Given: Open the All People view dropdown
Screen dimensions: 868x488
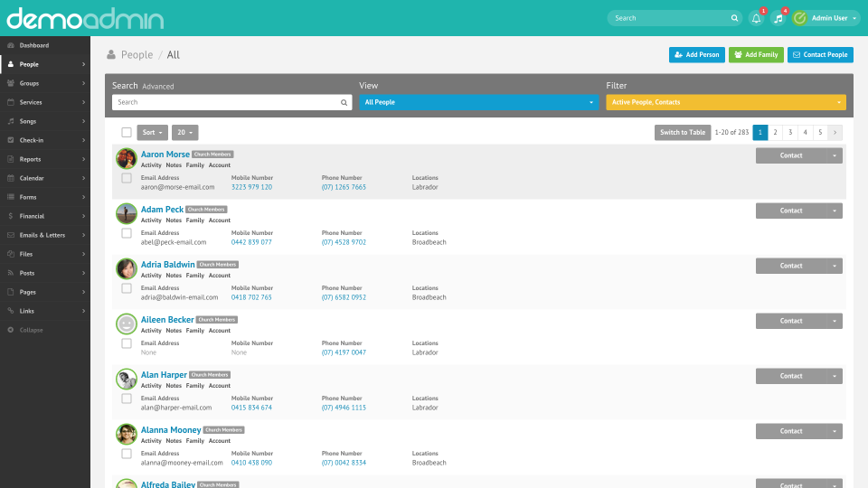Looking at the screenshot, I should [478, 103].
